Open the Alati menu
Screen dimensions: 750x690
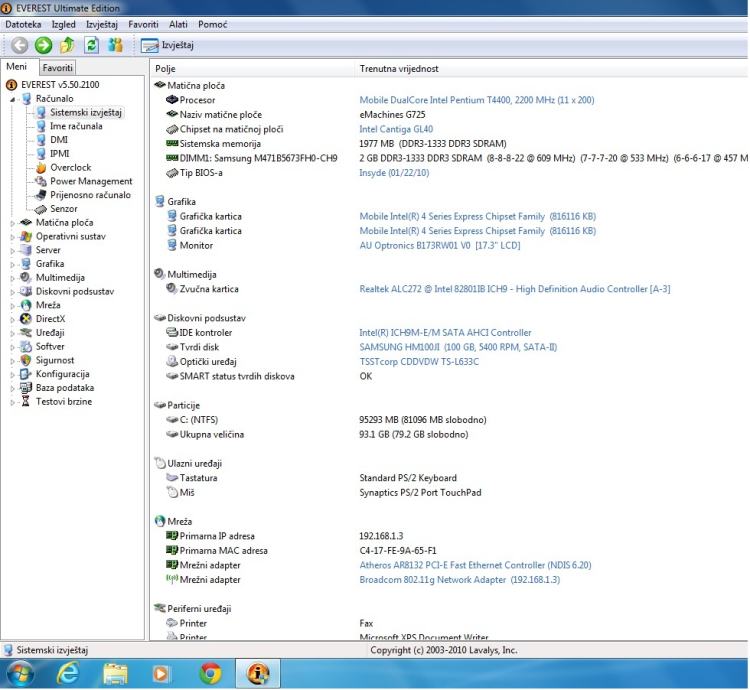(x=178, y=23)
